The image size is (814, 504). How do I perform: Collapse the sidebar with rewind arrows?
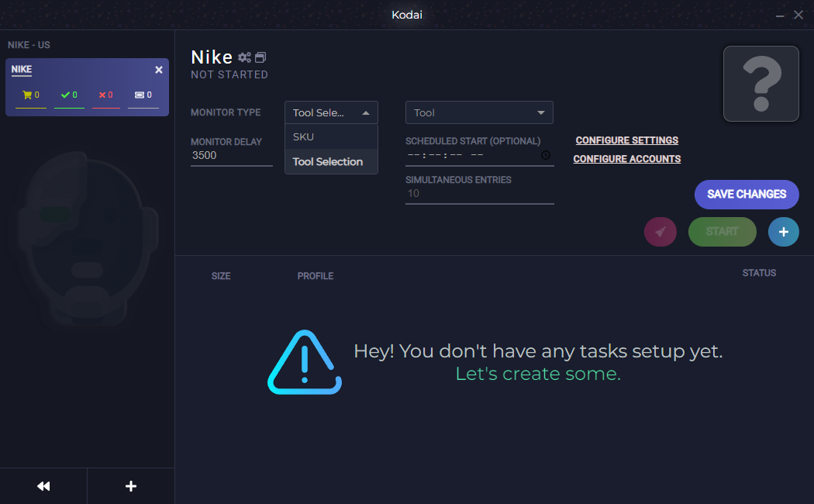tap(43, 486)
